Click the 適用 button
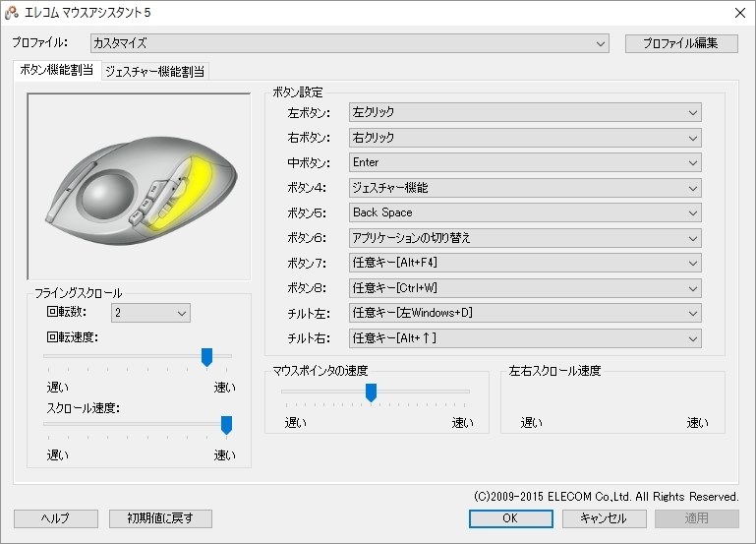 point(697,518)
